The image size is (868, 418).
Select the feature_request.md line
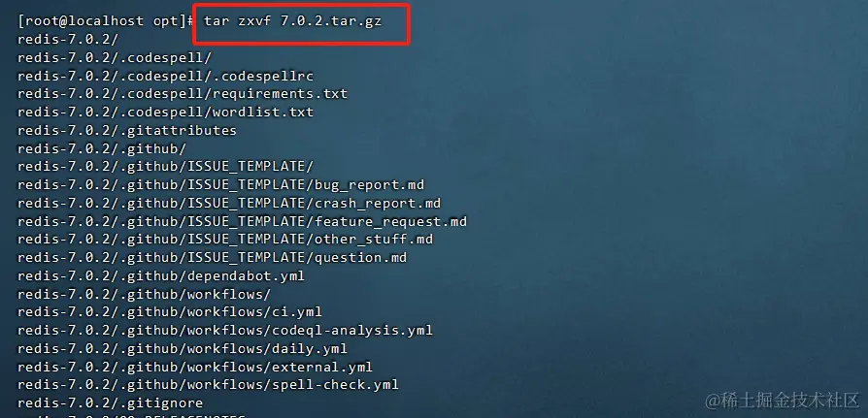click(243, 221)
